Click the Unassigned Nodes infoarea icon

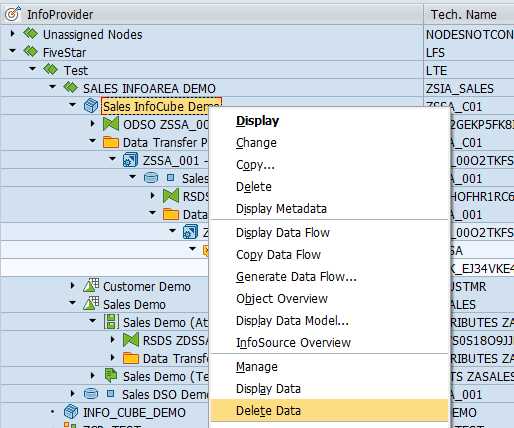point(31,34)
